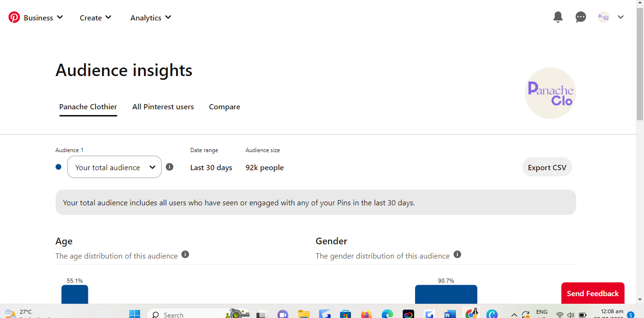644x318 pixels.
Task: Open Task View in taskbar
Action: click(x=261, y=314)
